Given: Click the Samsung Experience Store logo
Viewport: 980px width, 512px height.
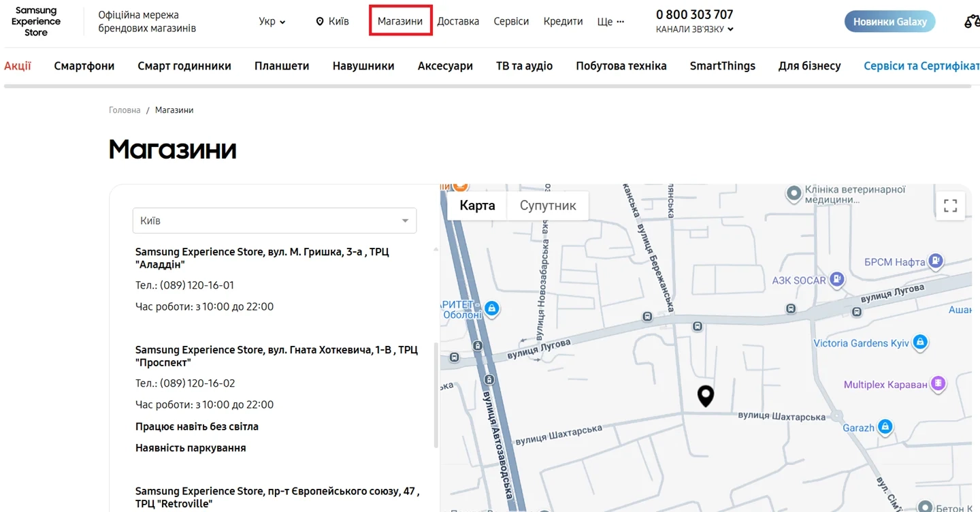Looking at the screenshot, I should (36, 22).
